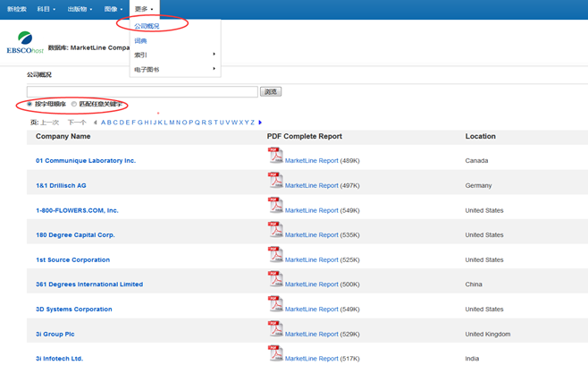588x365 pixels.
Task: Open PDF icon for 3D Systems Corporation
Action: 275,304
